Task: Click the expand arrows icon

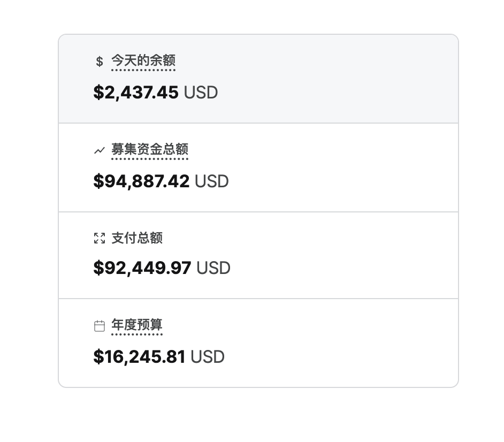Action: coord(100,238)
